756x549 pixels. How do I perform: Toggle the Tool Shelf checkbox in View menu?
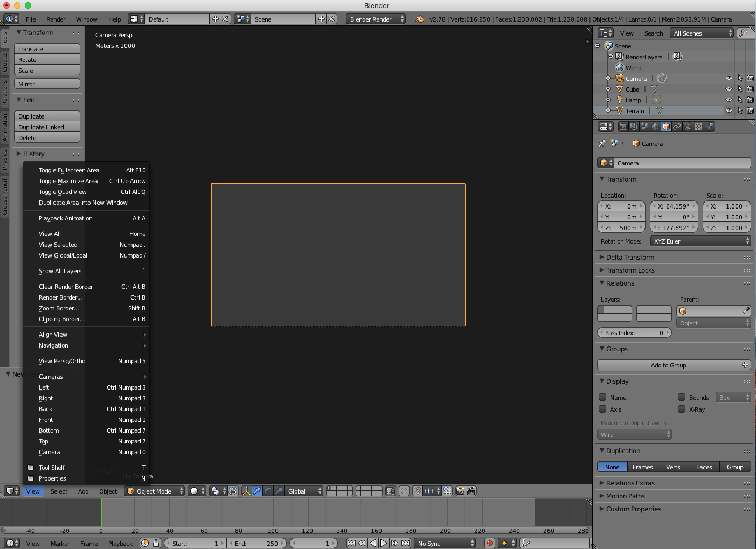tap(31, 468)
